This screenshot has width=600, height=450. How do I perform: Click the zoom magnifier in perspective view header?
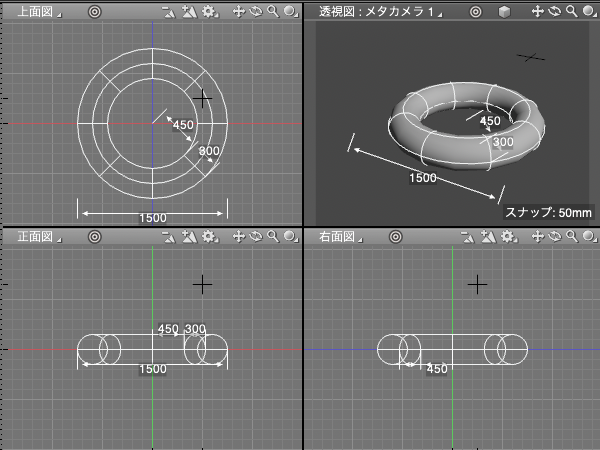point(570,11)
